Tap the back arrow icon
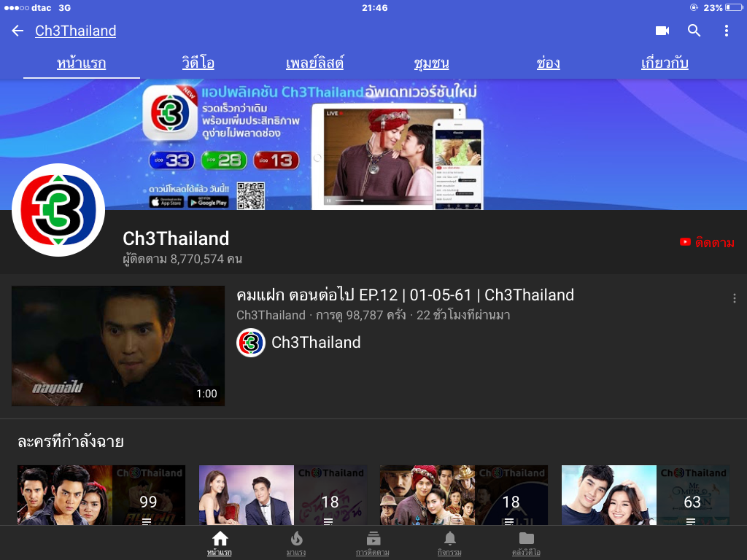The height and width of the screenshot is (560, 747). [18, 31]
